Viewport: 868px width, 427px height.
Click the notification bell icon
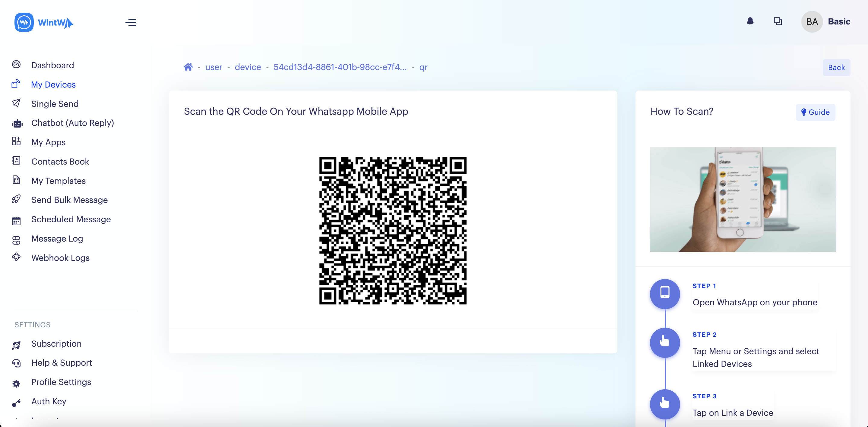[750, 21]
